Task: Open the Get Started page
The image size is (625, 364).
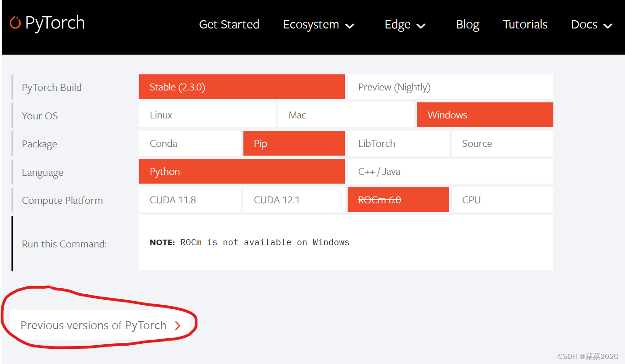Action: point(229,24)
